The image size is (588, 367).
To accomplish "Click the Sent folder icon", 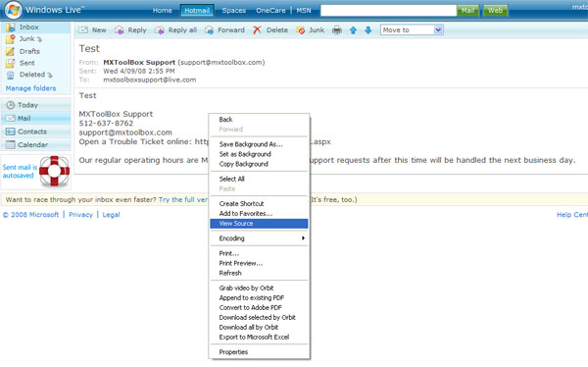I will coord(11,63).
